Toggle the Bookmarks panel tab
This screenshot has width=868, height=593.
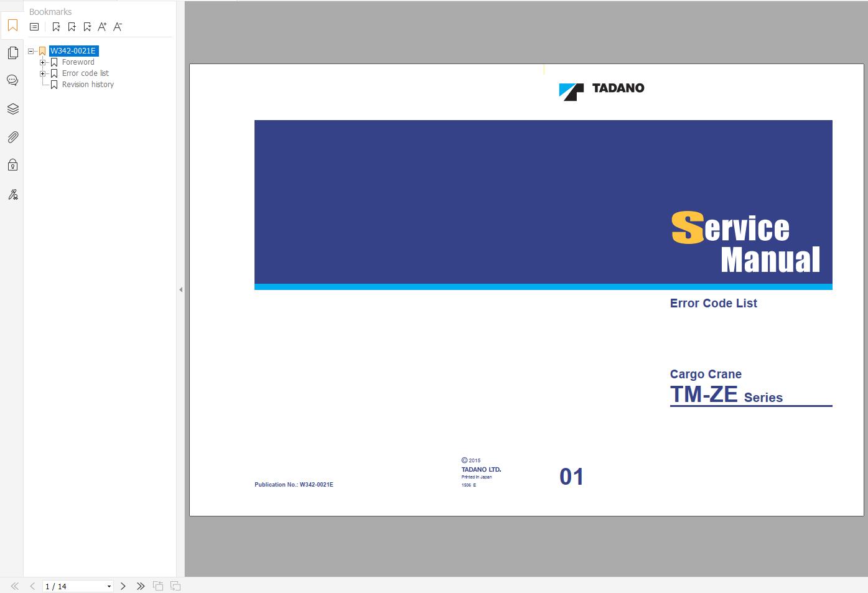(12, 26)
